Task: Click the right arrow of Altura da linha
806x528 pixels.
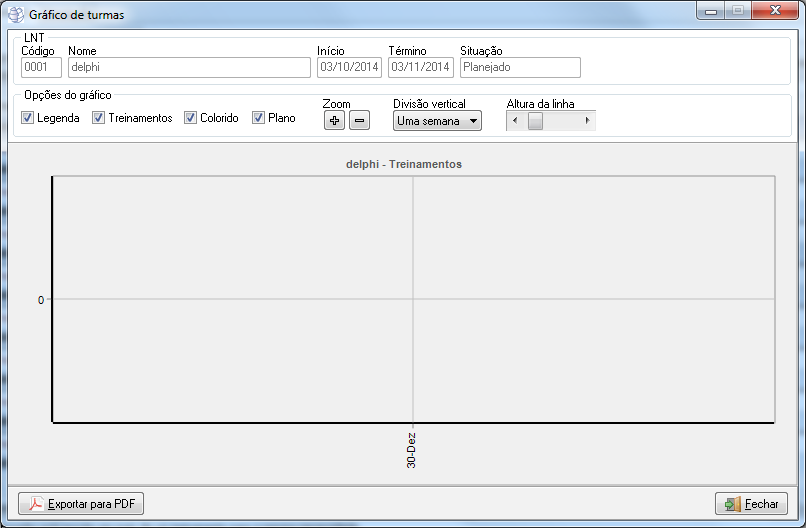Action: (587, 121)
